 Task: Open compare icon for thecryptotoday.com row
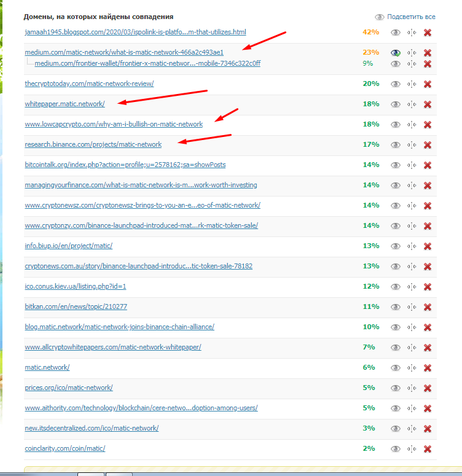click(x=412, y=84)
